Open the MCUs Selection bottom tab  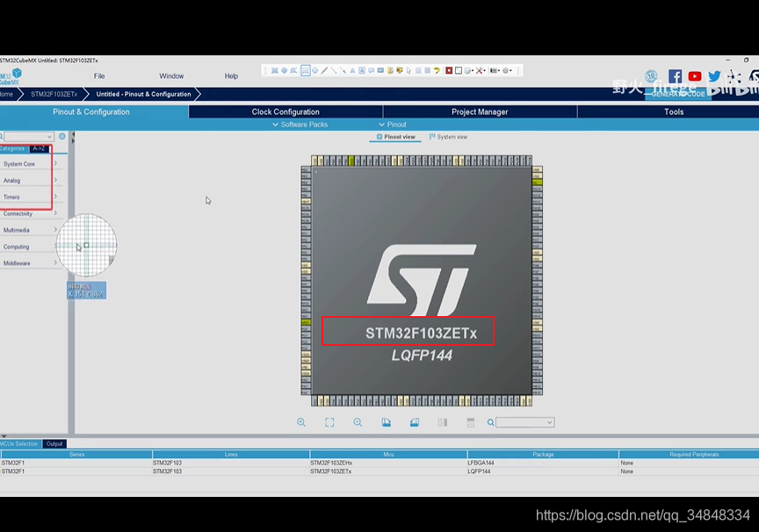[19, 443]
